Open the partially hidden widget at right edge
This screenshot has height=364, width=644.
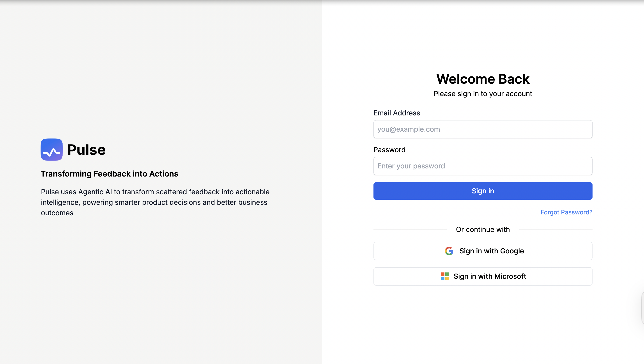[642, 307]
